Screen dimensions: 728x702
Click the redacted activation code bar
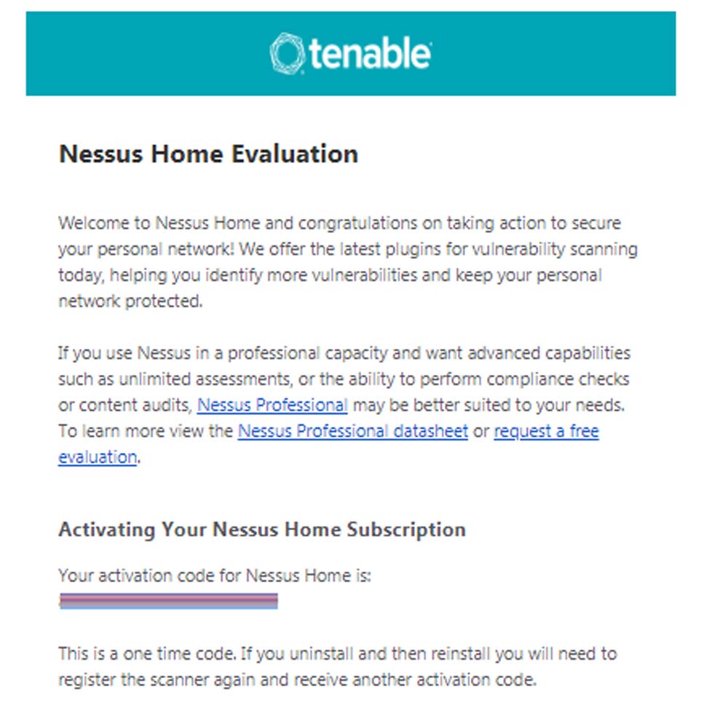coord(169,602)
